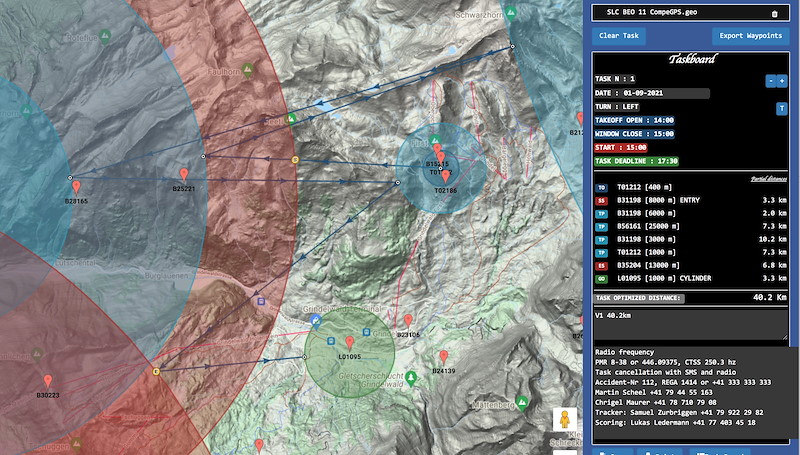The height and width of the screenshot is (455, 800).
Task: Decrease task number with minus button
Action: pyautogui.click(x=769, y=80)
